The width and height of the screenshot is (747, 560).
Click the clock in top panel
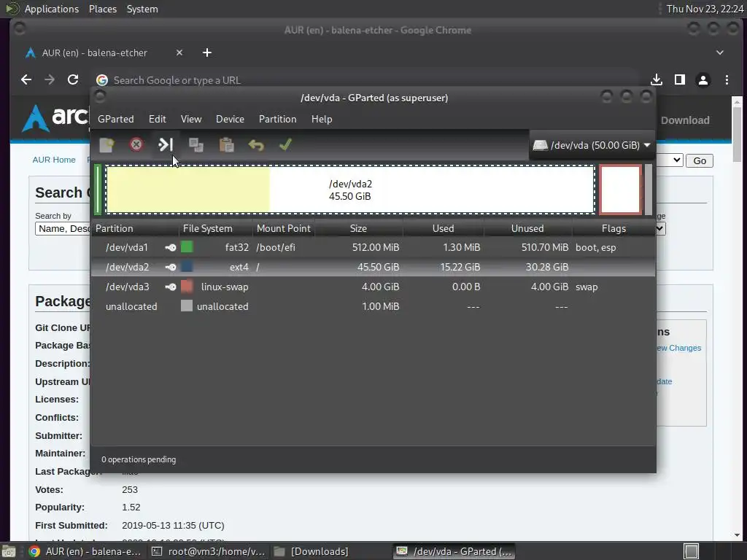pos(705,9)
